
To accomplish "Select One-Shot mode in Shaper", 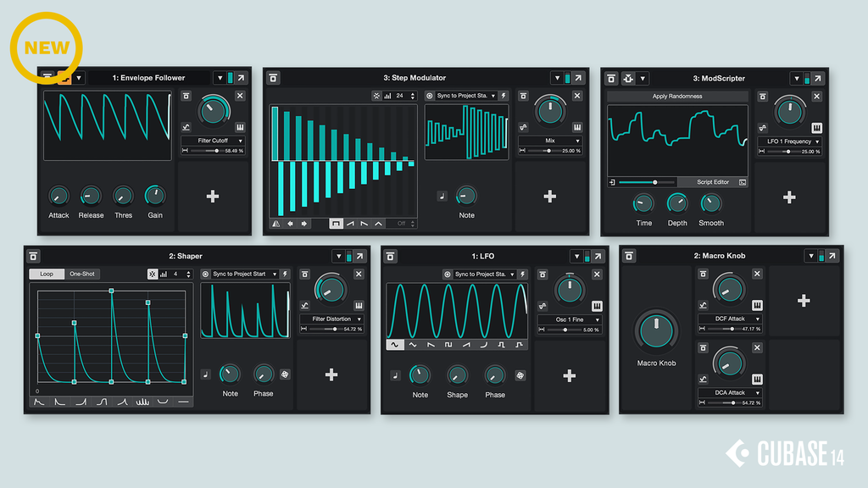I will (x=82, y=274).
